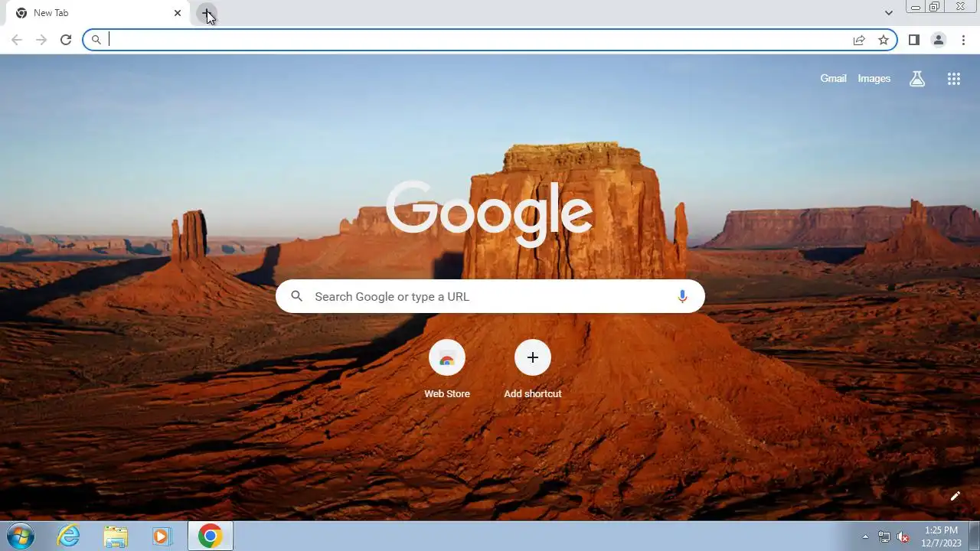
Task: Bookmark this tab with the star
Action: coord(884,40)
